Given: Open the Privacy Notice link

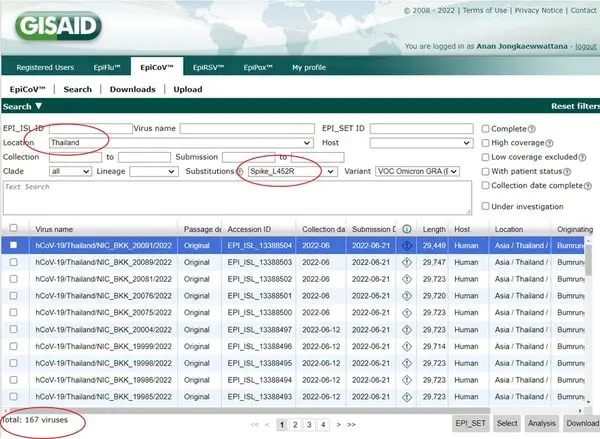Looking at the screenshot, I should tap(538, 10).
